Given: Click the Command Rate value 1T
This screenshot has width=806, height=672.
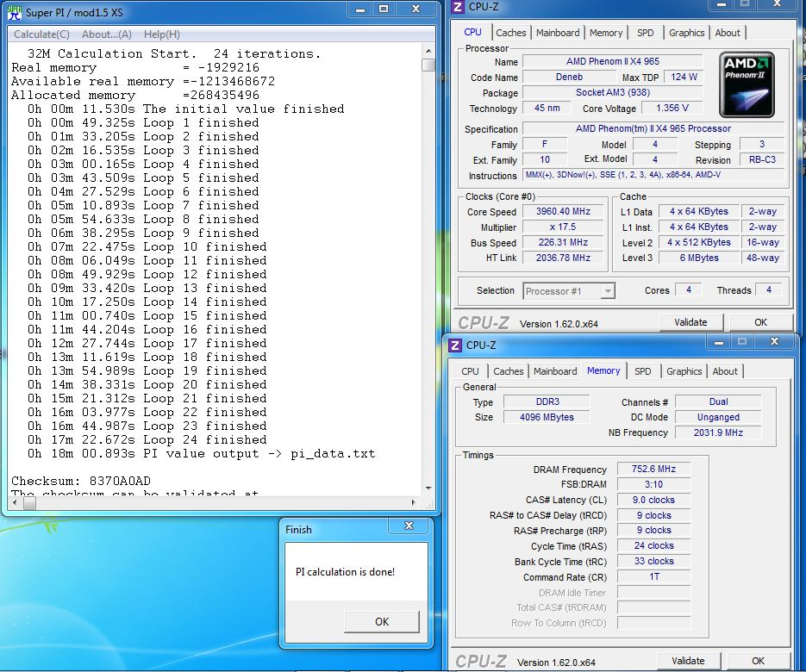Looking at the screenshot, I should pyautogui.click(x=653, y=576).
